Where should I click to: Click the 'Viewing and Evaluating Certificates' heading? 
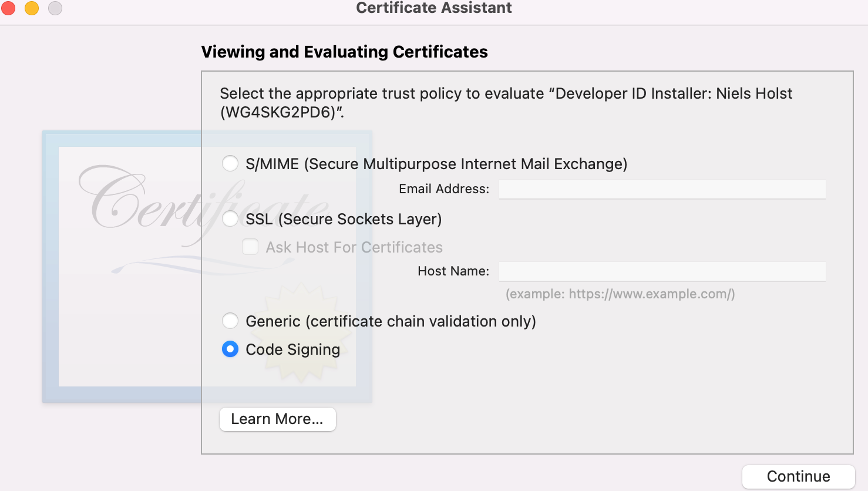(x=345, y=52)
